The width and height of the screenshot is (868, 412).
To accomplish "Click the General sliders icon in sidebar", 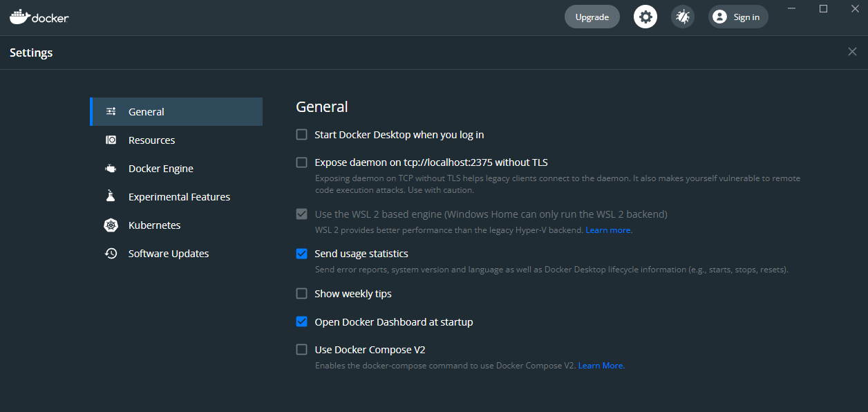I will click(x=111, y=111).
